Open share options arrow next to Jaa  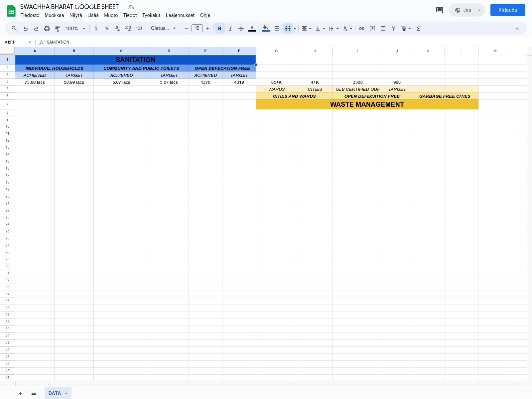click(479, 10)
